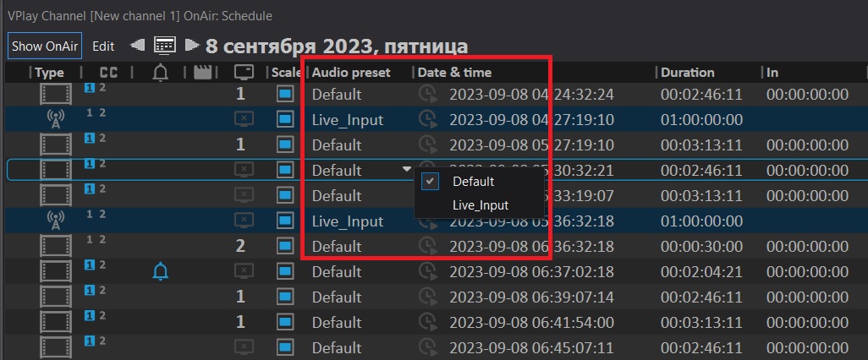Image resolution: width=868 pixels, height=360 pixels.
Task: Click the clock icon in the 04:24:32:24 row
Action: 427,95
